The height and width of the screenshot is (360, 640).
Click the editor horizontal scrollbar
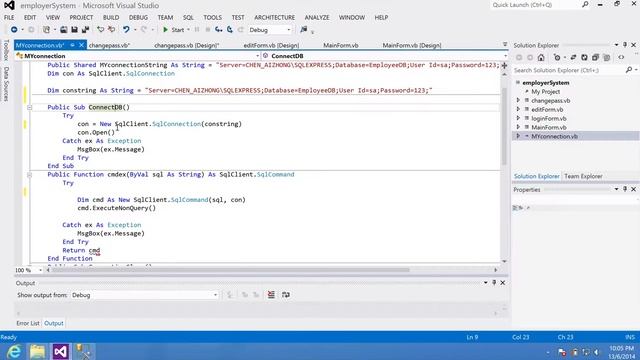231,270
